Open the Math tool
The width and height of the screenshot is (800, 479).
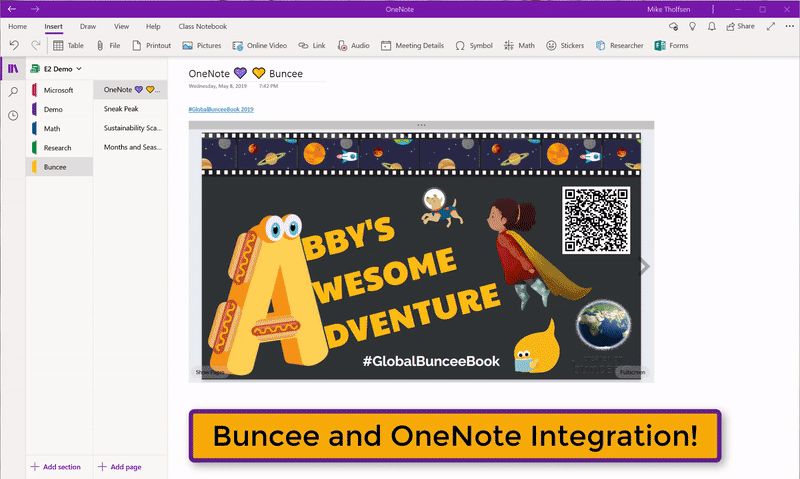tap(519, 45)
